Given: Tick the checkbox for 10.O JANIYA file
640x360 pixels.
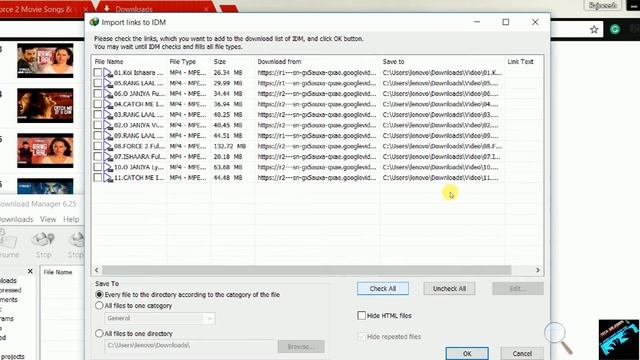Looking at the screenshot, I should coord(98,167).
